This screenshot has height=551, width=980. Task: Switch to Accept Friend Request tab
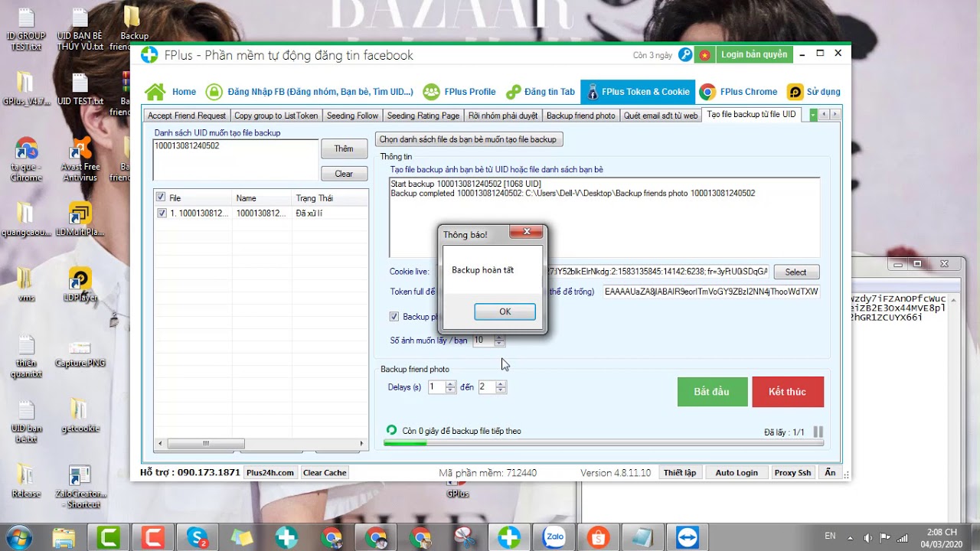[x=187, y=116]
